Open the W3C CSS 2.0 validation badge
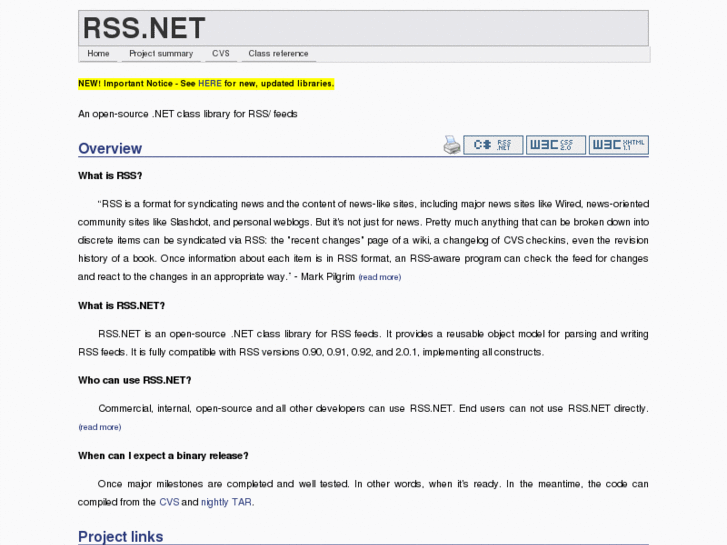The image size is (727, 545). point(556,145)
